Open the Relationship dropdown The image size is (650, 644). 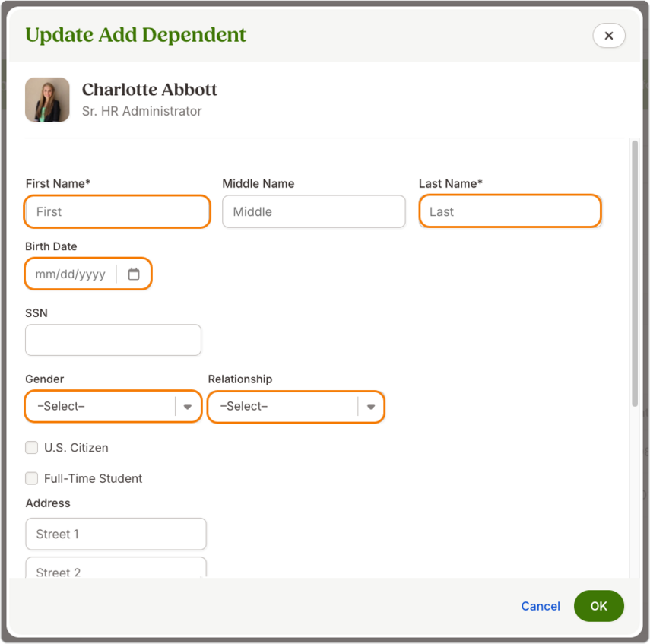pyautogui.click(x=296, y=406)
